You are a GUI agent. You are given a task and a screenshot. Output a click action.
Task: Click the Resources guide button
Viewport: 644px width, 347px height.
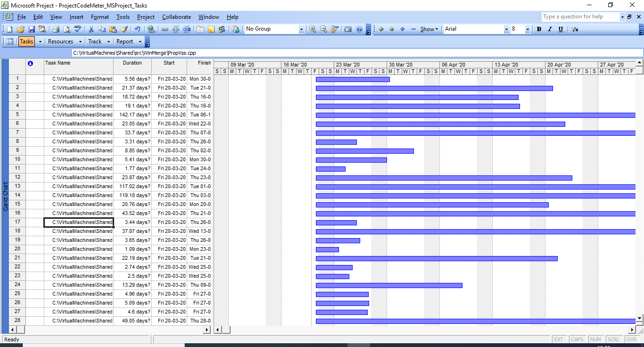coord(61,41)
